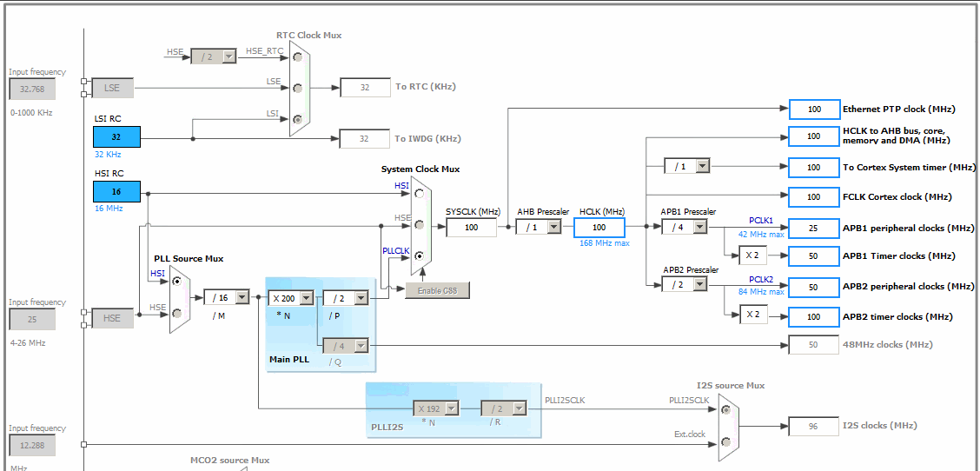Click the FCLK Cortex clock value box
Image resolution: width=980 pixels, height=471 pixels.
(x=814, y=197)
